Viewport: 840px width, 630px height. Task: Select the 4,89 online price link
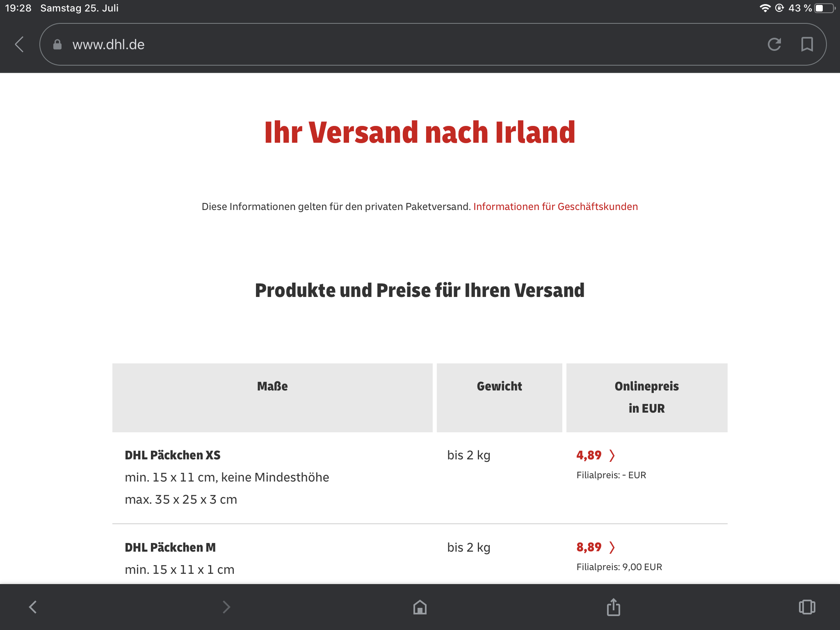coord(589,455)
